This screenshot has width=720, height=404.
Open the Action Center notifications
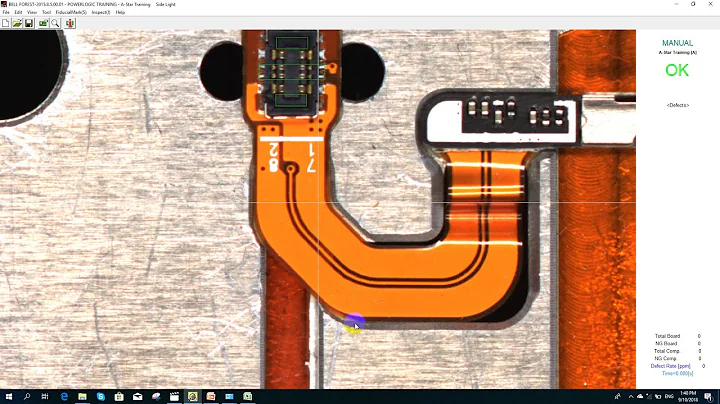(709, 396)
